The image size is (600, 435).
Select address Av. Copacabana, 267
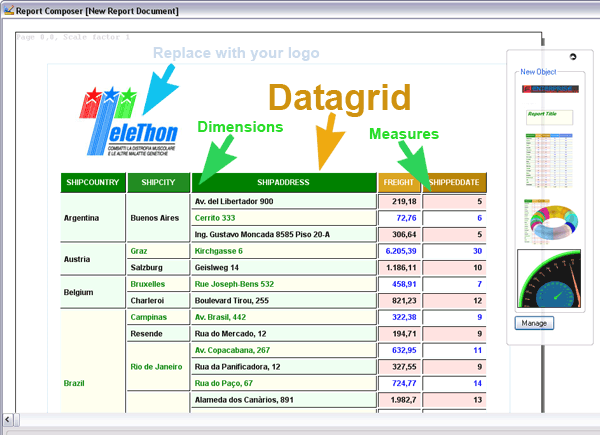pyautogui.click(x=284, y=350)
